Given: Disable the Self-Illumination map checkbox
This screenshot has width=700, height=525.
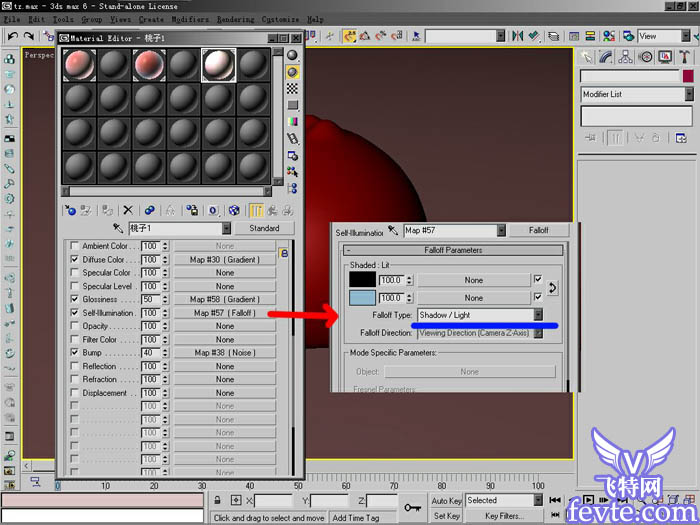Looking at the screenshot, I should coord(74,313).
